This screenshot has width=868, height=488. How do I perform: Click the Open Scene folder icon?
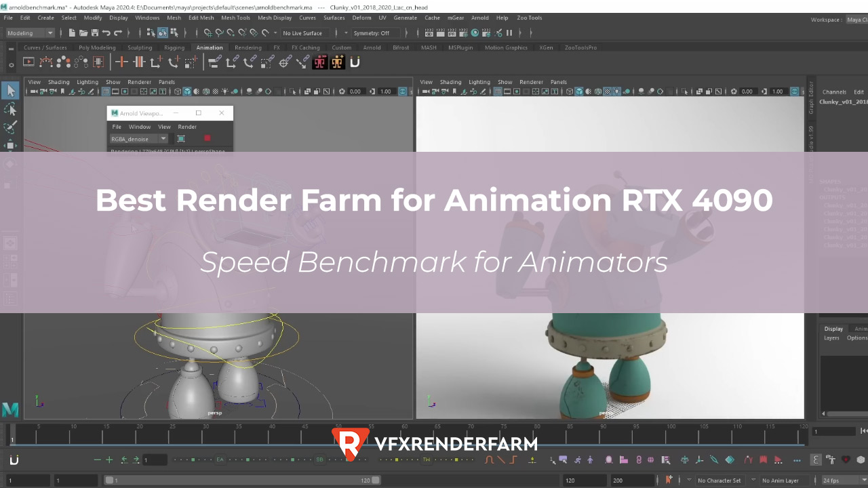[83, 33]
